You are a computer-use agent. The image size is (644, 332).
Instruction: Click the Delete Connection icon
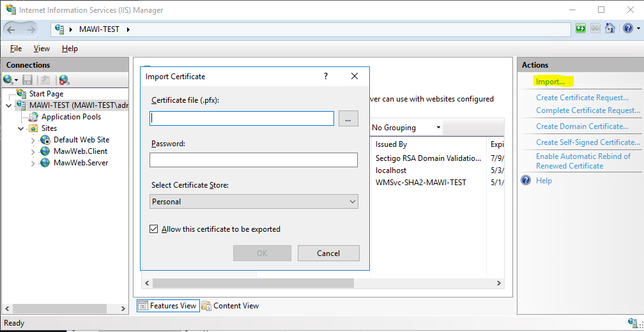coord(64,79)
